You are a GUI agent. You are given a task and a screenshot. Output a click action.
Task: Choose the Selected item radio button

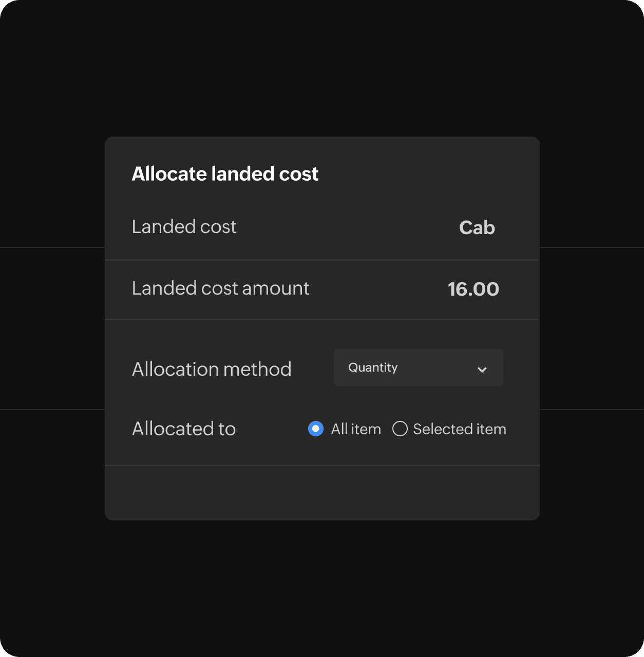point(400,429)
